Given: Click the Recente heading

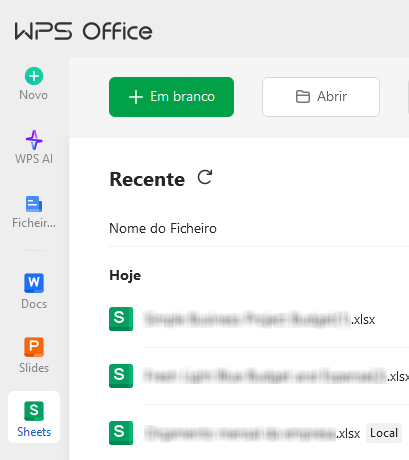Looking at the screenshot, I should (147, 179).
